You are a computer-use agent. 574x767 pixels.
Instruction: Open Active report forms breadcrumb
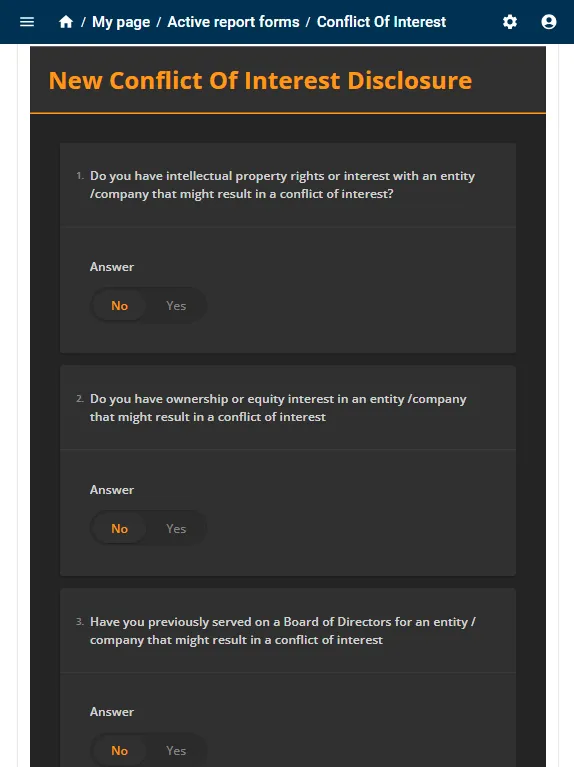coord(233,22)
